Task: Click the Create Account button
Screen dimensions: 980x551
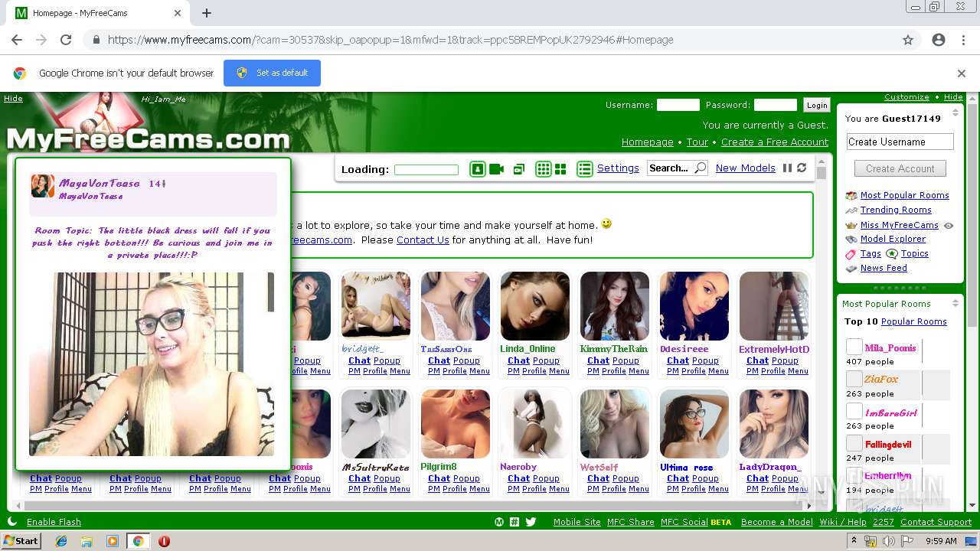Action: (x=900, y=168)
